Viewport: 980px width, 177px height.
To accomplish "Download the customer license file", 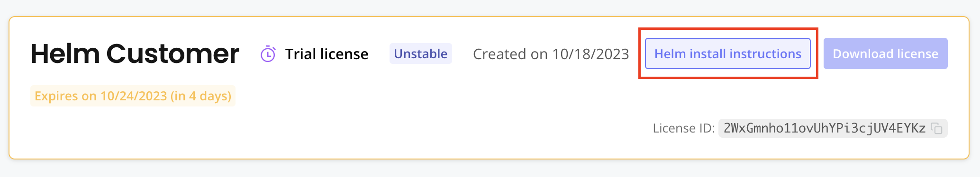I will tap(885, 53).
